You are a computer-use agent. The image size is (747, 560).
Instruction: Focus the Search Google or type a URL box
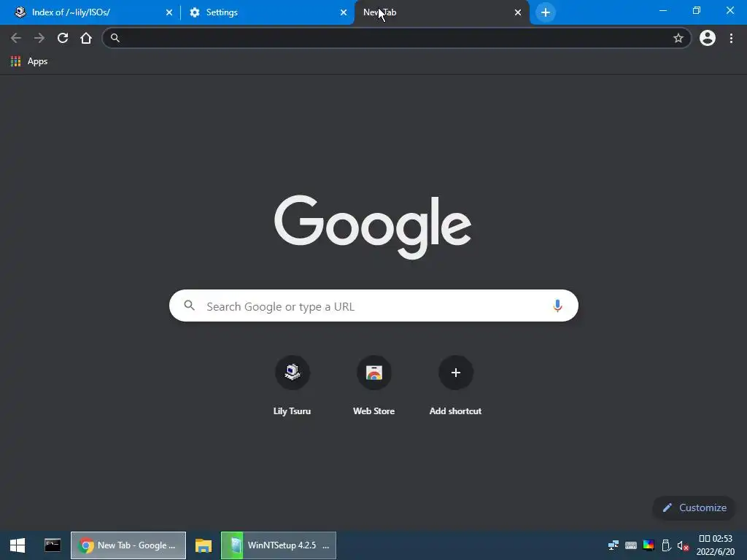(373, 306)
